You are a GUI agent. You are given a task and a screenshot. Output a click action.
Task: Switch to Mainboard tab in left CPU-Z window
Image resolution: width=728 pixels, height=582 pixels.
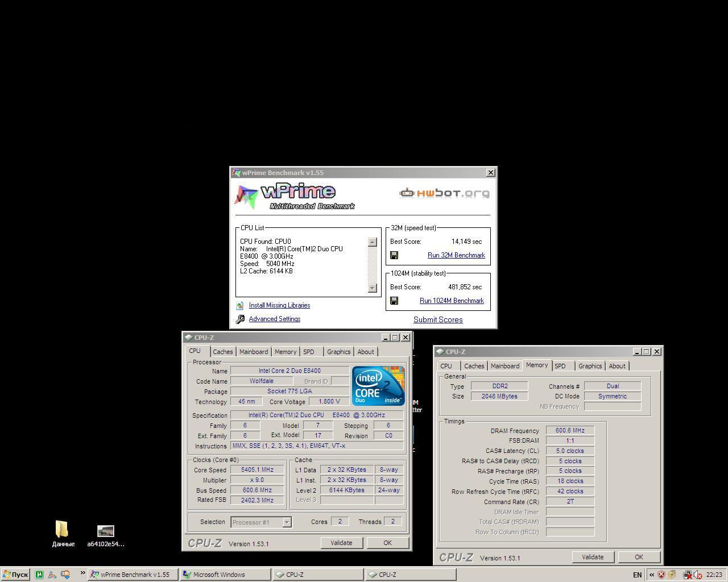pyautogui.click(x=253, y=352)
